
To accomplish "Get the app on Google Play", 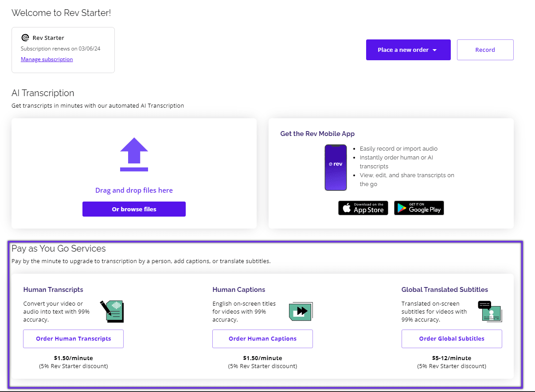I will (x=419, y=208).
